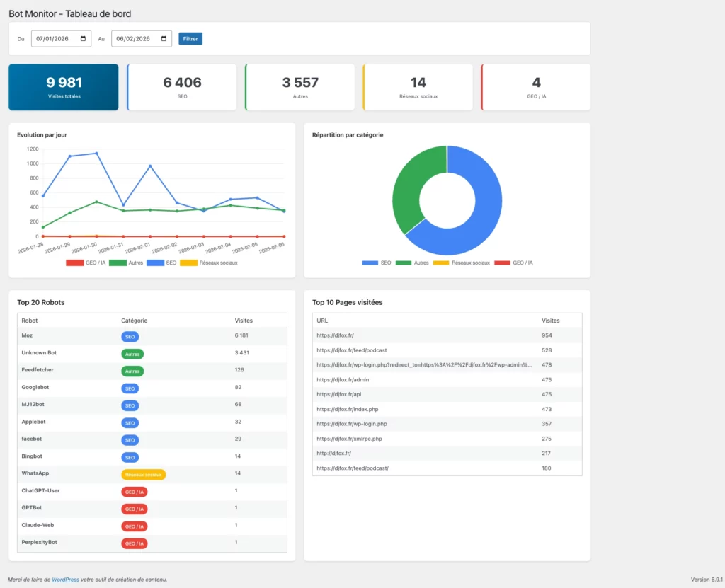Select the GPTBot row name
The width and height of the screenshot is (725, 588).
31,508
